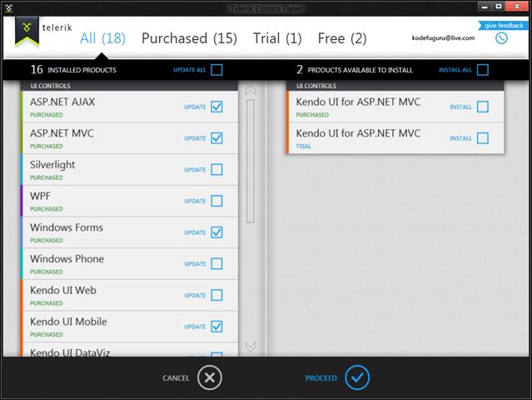Click the Telerik logo badge
Screen dimensions: 532x400
pos(27,31)
